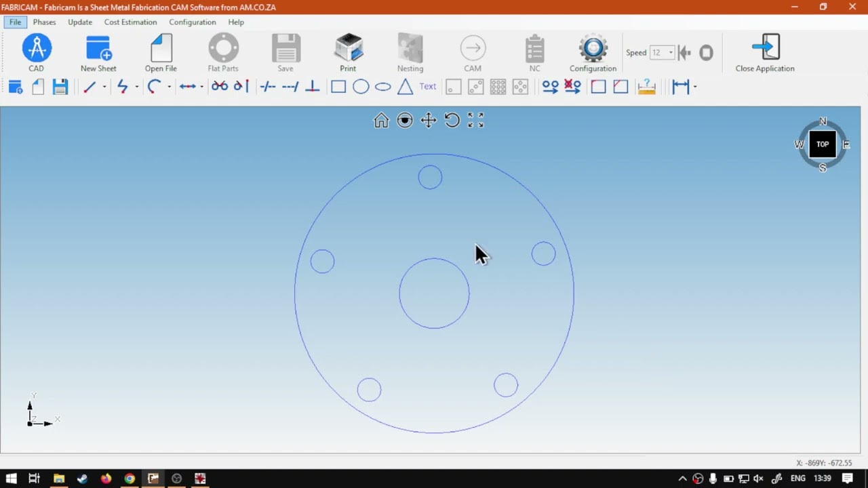Open the Speed combo box
Screen dimensions: 868x488
click(x=662, y=53)
